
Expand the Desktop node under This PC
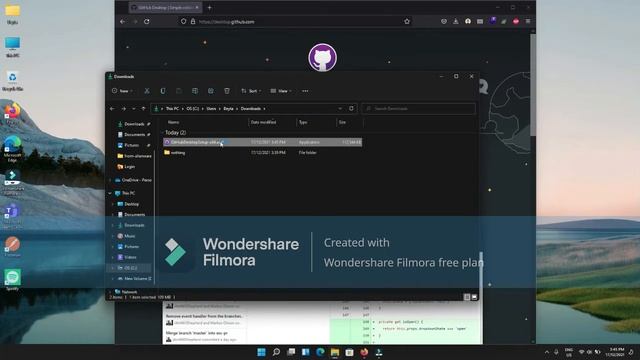(x=113, y=204)
